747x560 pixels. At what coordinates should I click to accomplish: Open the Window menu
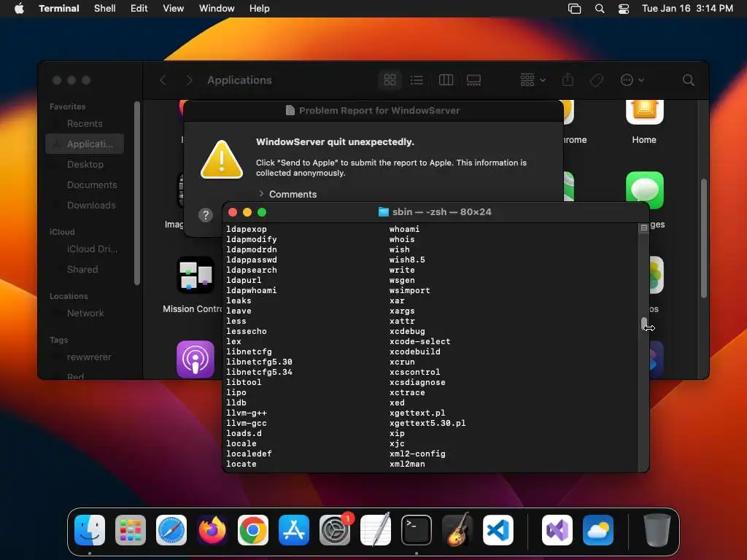pyautogui.click(x=217, y=8)
